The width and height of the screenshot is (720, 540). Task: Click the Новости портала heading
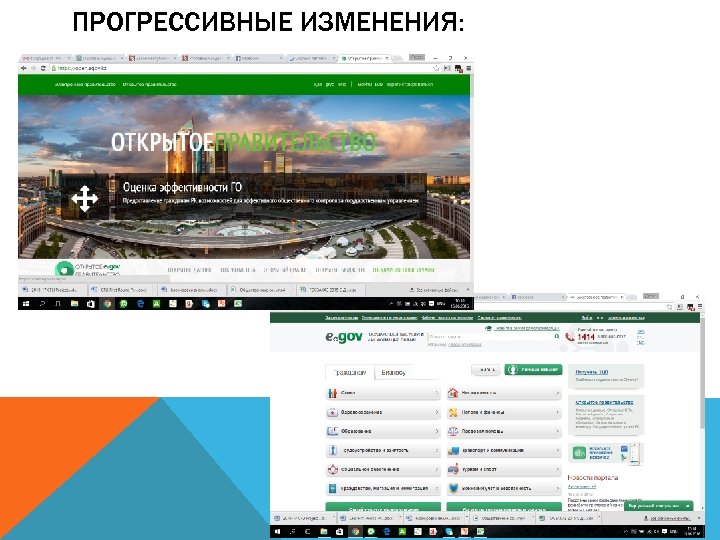click(593, 478)
